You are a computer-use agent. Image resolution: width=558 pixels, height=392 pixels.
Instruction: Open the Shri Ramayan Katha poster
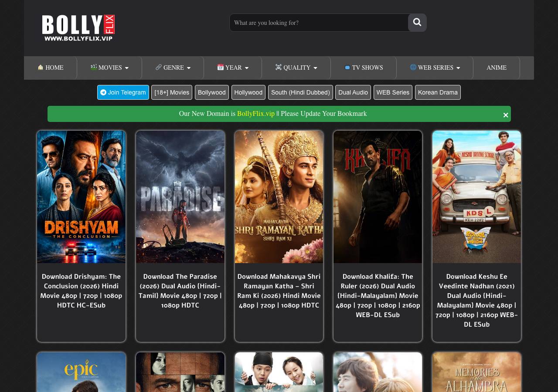(x=279, y=197)
